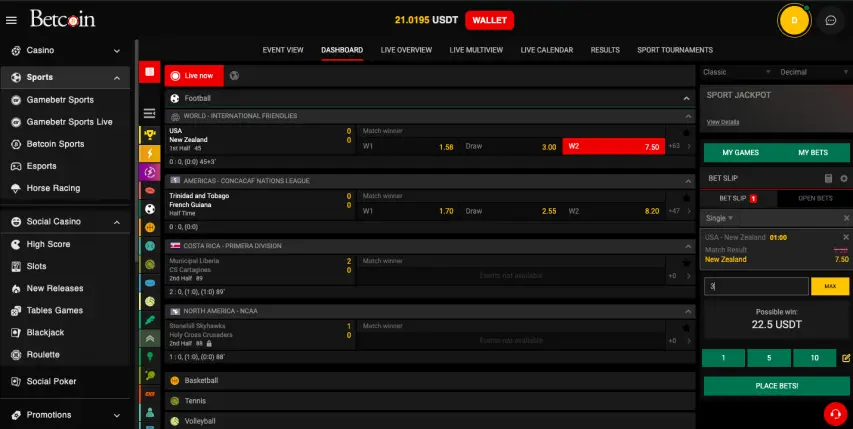This screenshot has height=429, width=853.
Task: Open bet slip settings gear
Action: [x=844, y=178]
